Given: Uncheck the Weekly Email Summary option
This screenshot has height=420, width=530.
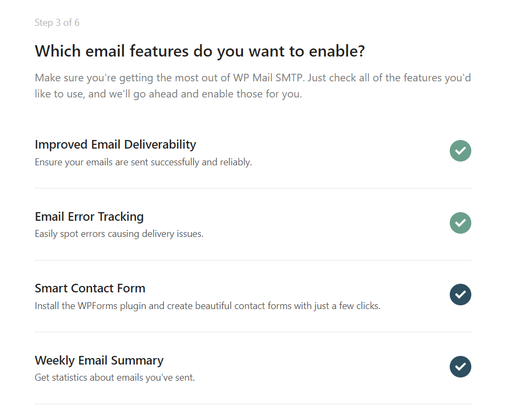Looking at the screenshot, I should tap(460, 367).
